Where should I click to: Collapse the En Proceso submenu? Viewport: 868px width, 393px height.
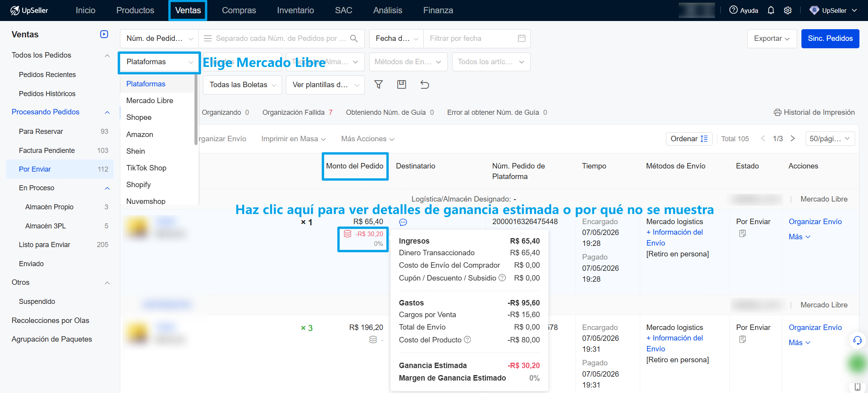click(x=107, y=188)
